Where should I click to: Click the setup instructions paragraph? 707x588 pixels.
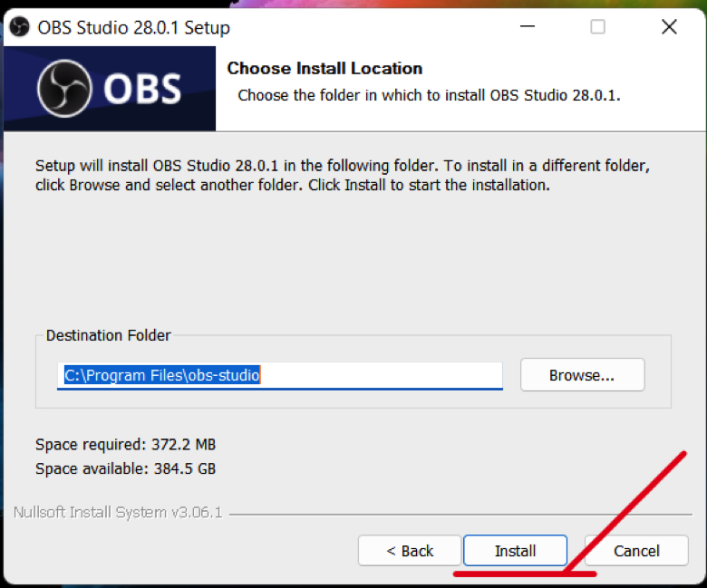click(343, 175)
